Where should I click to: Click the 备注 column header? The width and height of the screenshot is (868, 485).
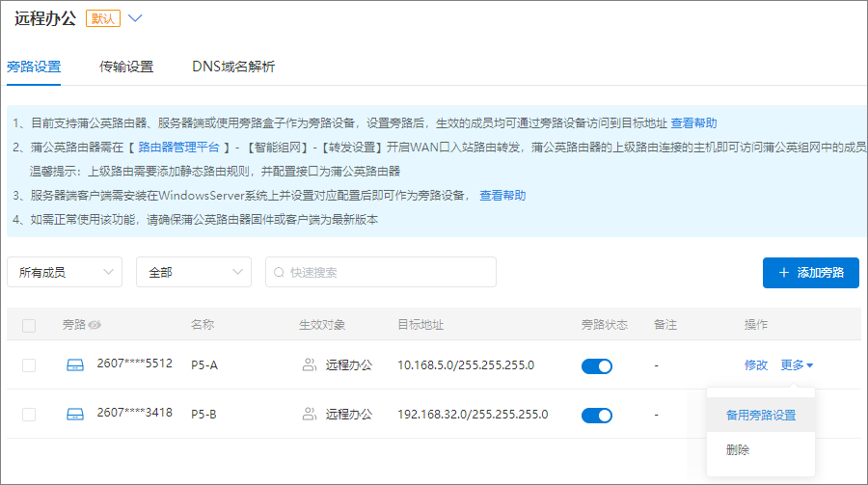(665, 324)
